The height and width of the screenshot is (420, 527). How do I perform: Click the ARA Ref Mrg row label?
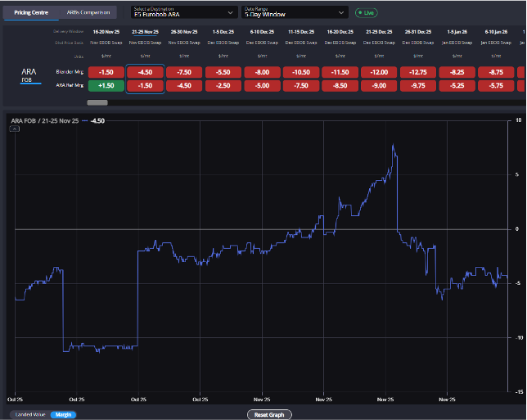pos(70,85)
